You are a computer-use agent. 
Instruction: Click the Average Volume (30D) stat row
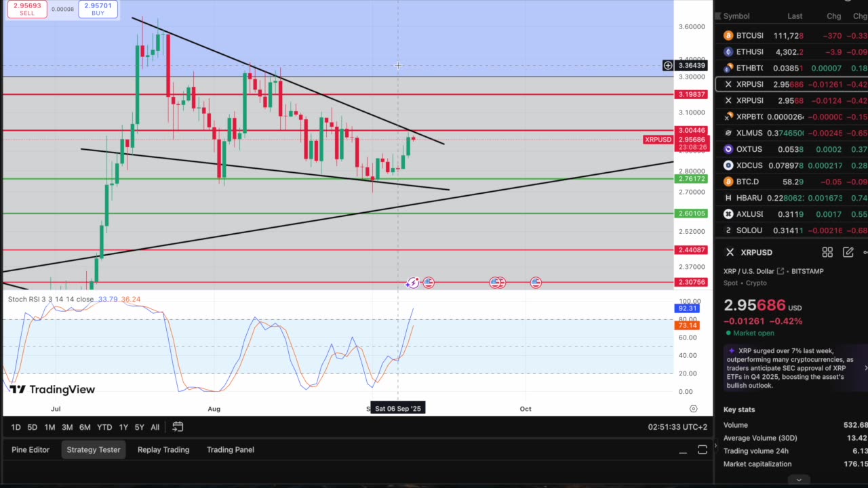coord(795,438)
